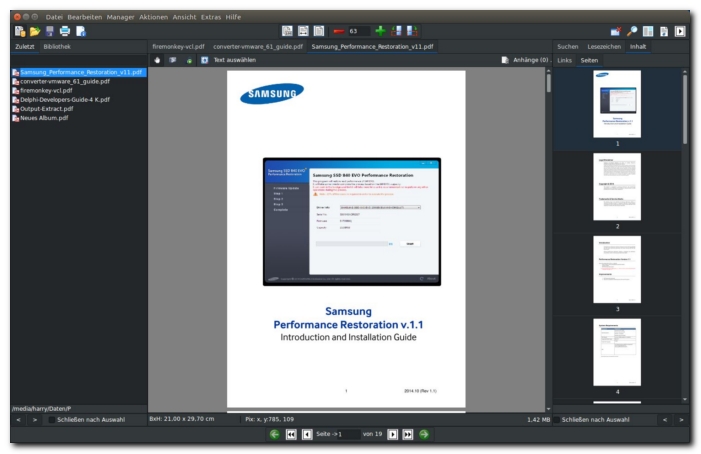The height and width of the screenshot is (454, 701).
Task: Jump to the first page button
Action: 291,434
